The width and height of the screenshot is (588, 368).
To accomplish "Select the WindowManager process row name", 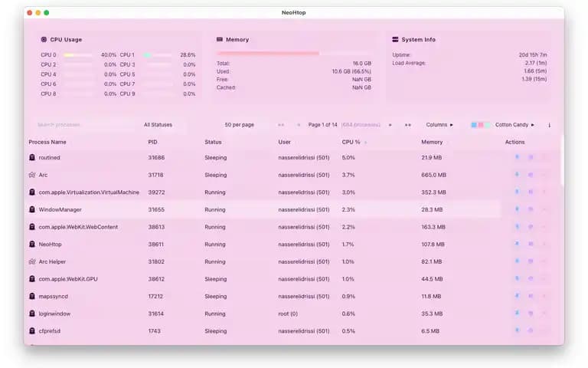I will tap(60, 209).
